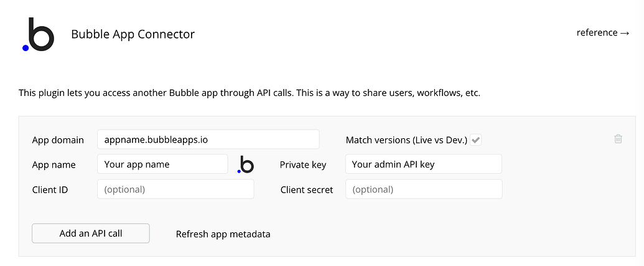Click the Client ID optional field
Image resolution: width=644 pixels, height=266 pixels.
(175, 189)
